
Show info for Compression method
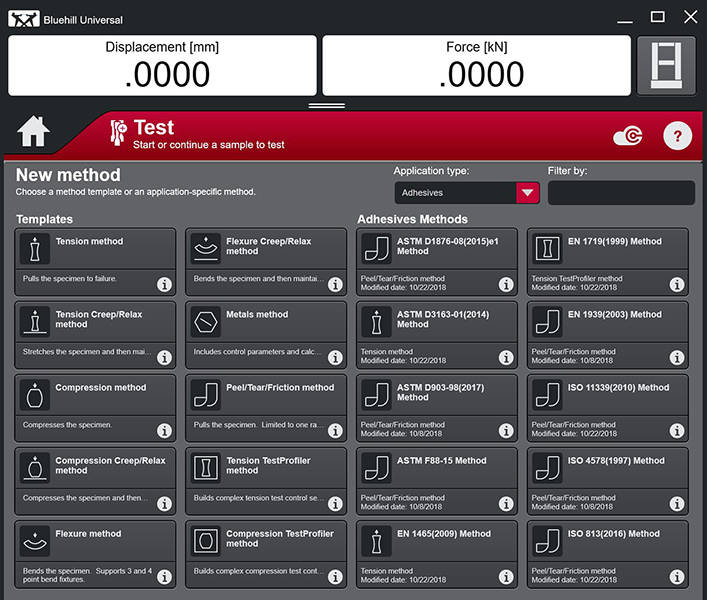(164, 431)
